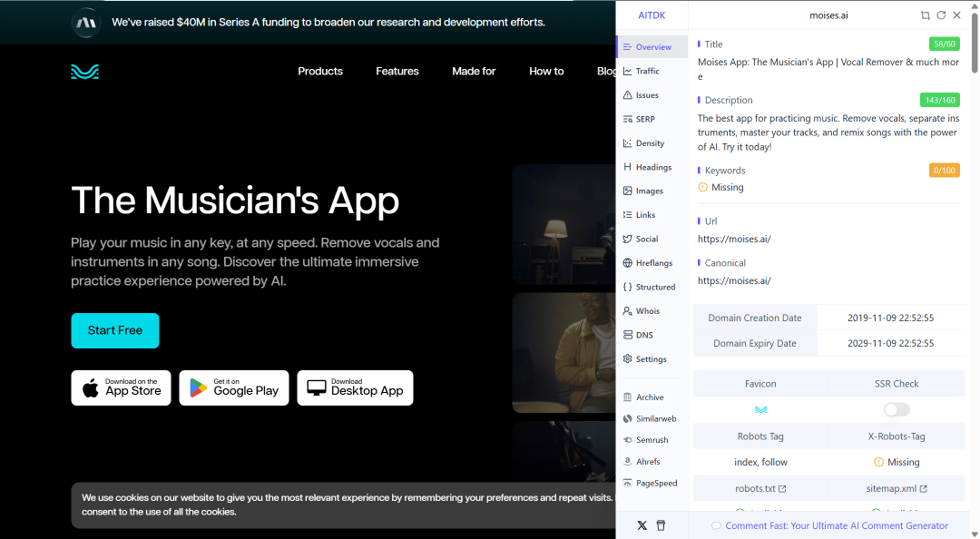The width and height of the screenshot is (980, 539).
Task: Click the musician video thumbnail
Action: pyautogui.click(x=563, y=353)
